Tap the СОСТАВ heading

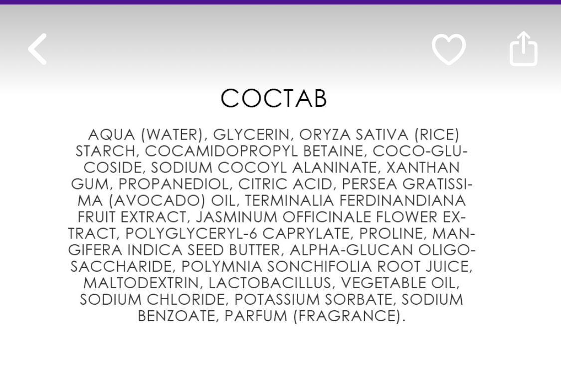click(x=274, y=98)
